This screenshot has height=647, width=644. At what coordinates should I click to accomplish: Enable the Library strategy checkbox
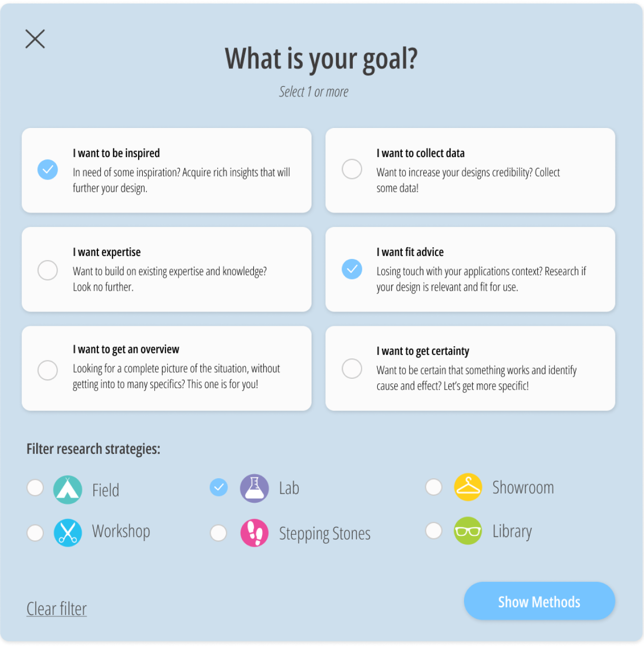point(434,531)
